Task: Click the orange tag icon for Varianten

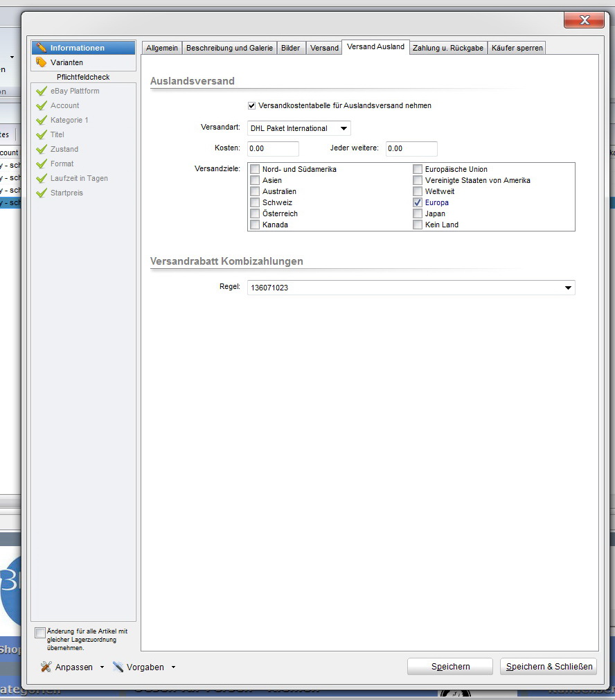Action: [42, 62]
